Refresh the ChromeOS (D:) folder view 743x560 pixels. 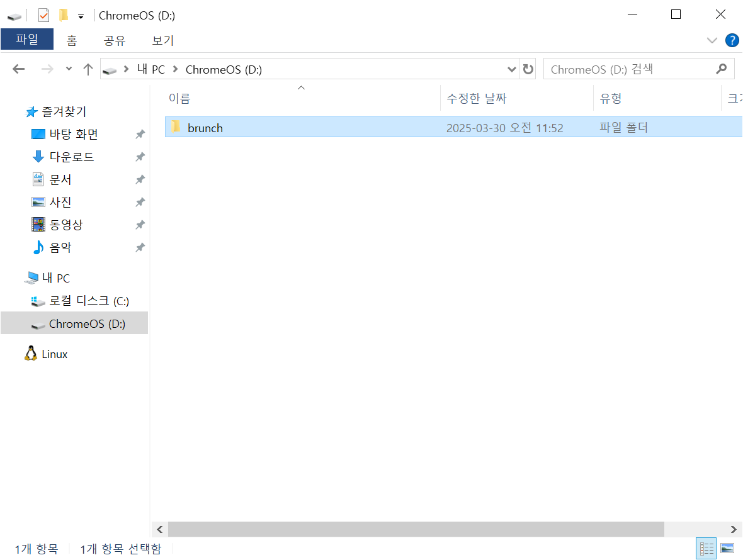528,69
